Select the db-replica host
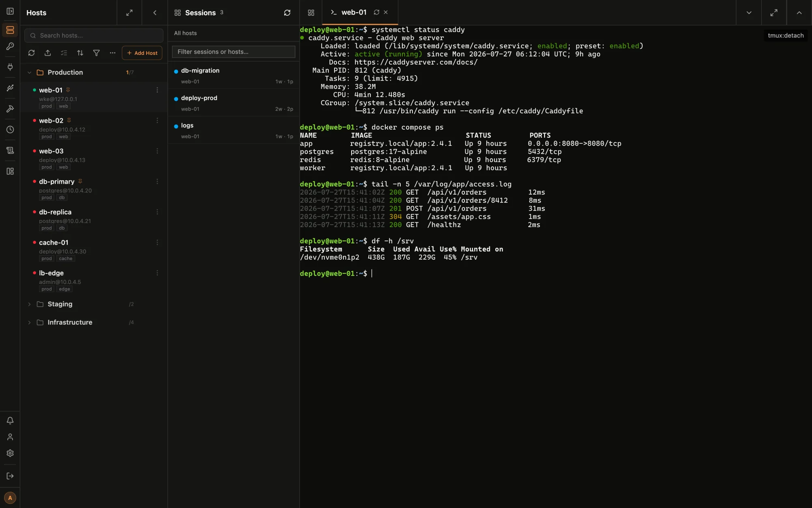This screenshot has height=508, width=812. point(94,219)
